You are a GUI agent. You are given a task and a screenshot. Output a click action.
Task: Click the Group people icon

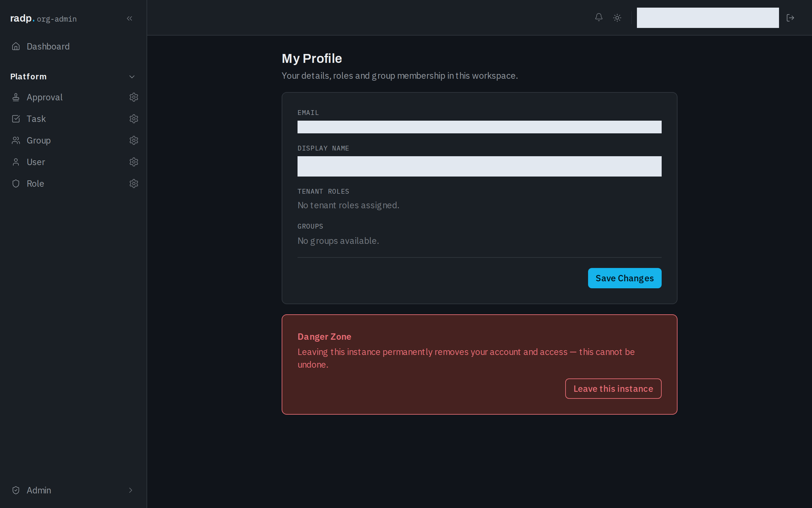click(x=16, y=140)
